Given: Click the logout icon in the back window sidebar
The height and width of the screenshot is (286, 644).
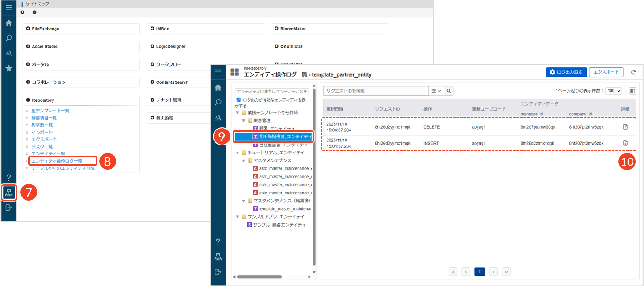Looking at the screenshot, I should click(x=9, y=208).
